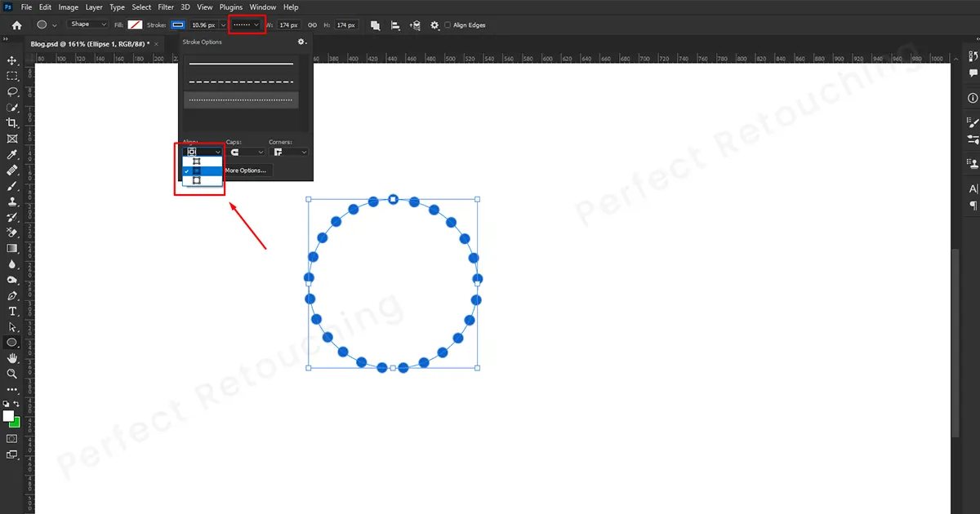
Task: Click the Stroke color swatch
Action: pyautogui.click(x=177, y=25)
